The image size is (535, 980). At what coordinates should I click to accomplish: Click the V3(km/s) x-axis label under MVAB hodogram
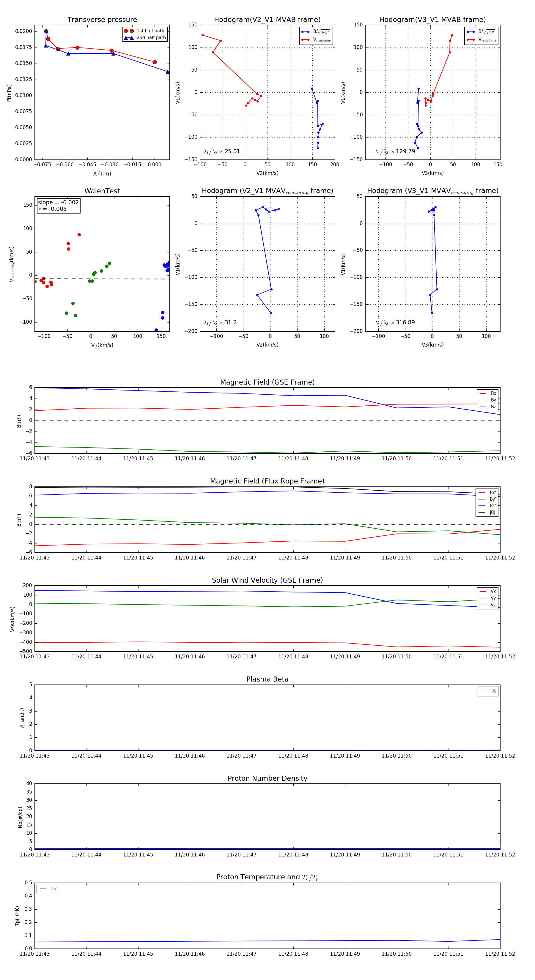point(432,173)
